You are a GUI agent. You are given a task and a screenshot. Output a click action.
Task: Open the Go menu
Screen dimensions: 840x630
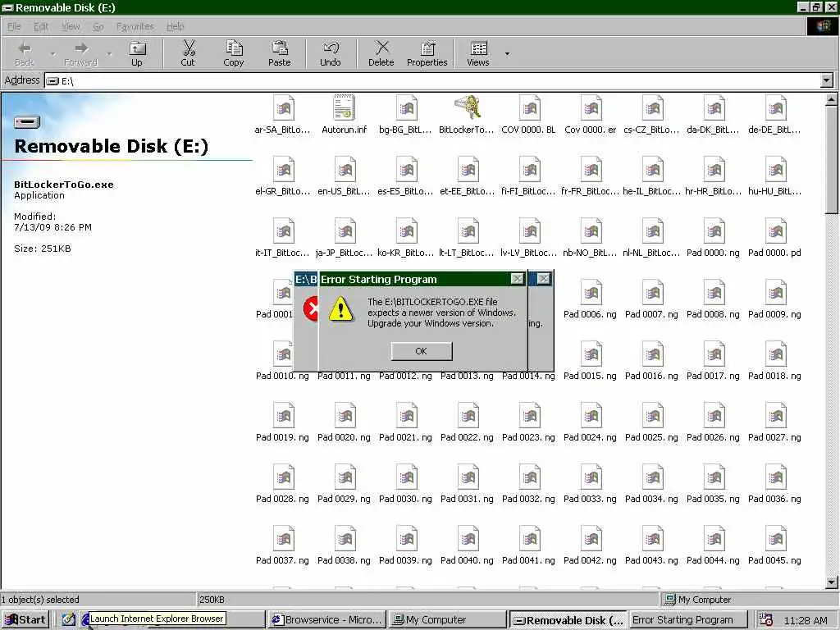[x=98, y=26]
